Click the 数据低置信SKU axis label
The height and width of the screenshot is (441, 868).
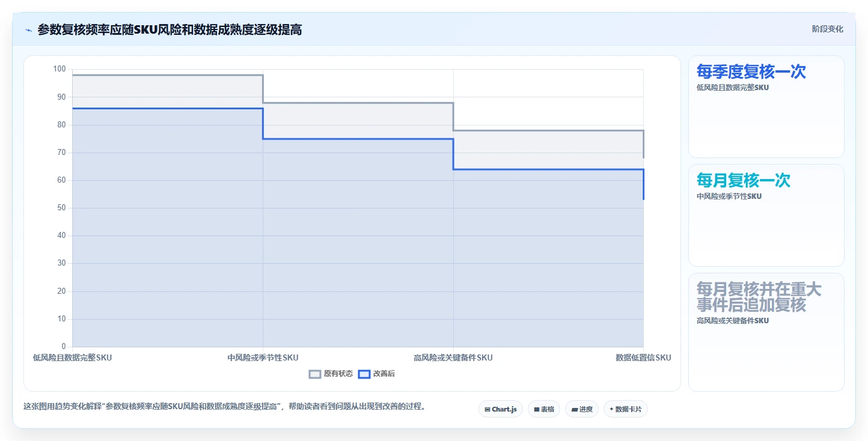pyautogui.click(x=643, y=357)
